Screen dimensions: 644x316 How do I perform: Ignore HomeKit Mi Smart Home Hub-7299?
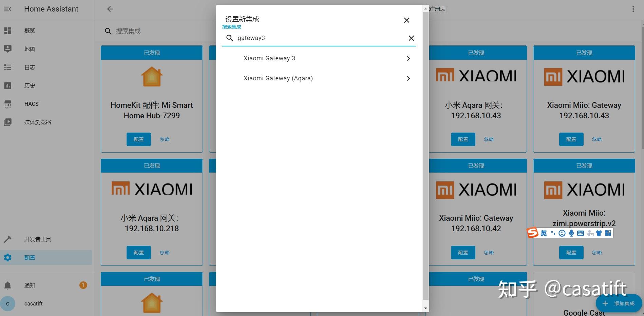coord(165,139)
